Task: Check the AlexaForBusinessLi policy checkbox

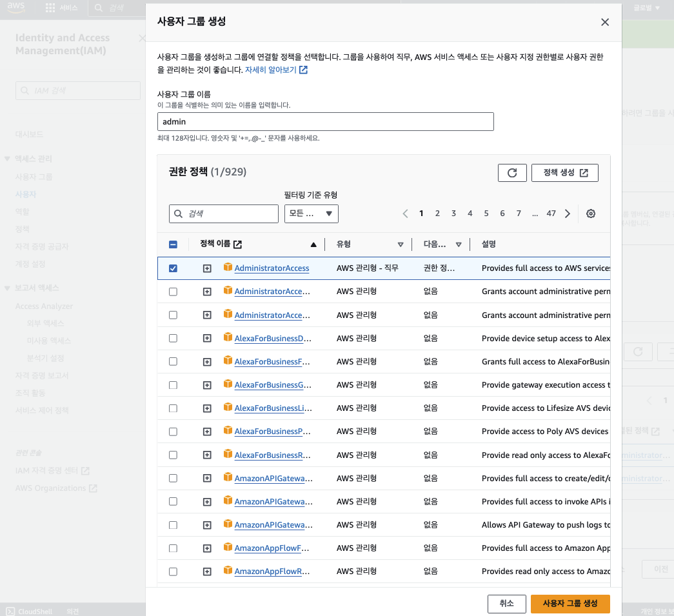Action: click(173, 408)
